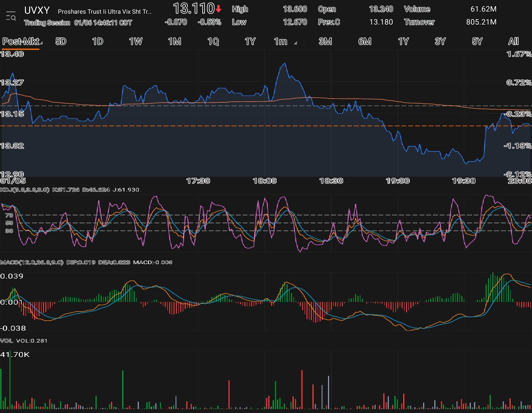Click the 13.40 price axis label
The width and height of the screenshot is (532, 413).
click(12, 54)
